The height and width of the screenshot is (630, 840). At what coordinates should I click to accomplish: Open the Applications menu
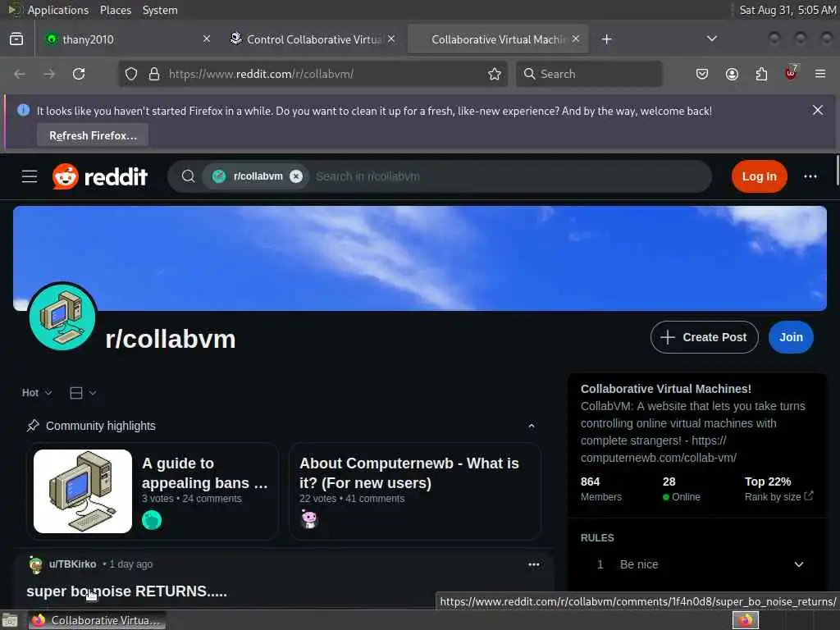click(58, 10)
